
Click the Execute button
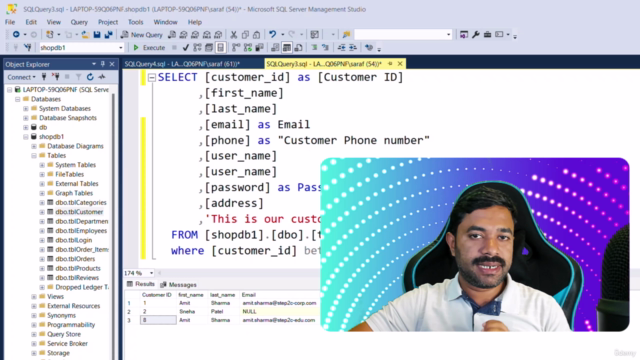149,48
